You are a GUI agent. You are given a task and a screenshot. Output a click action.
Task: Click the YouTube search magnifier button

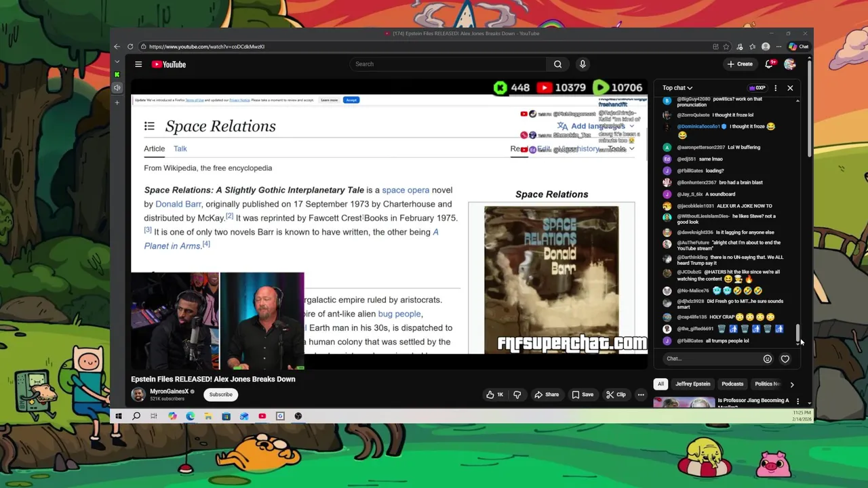(x=557, y=64)
